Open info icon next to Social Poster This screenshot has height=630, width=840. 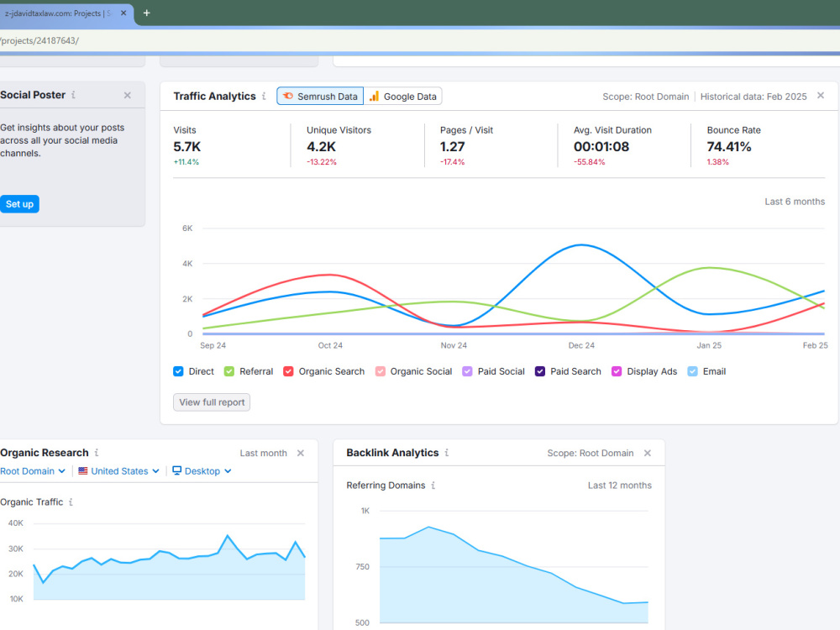pos(73,95)
